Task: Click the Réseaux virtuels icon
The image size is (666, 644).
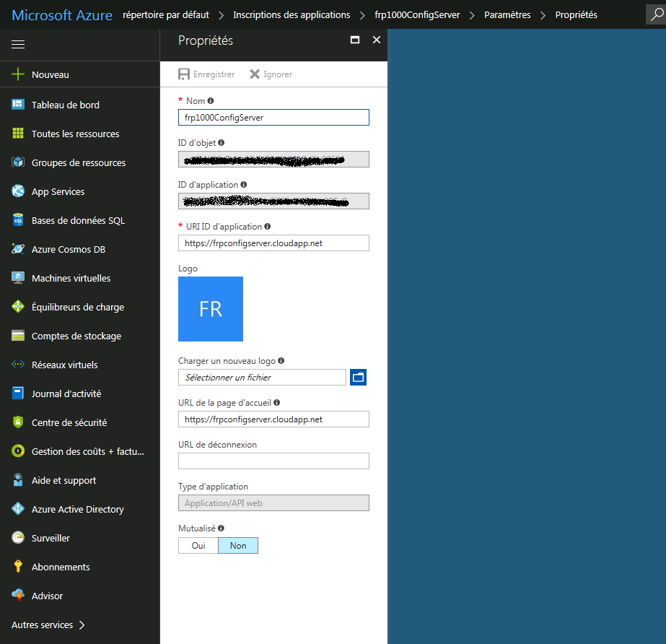Action: coord(18,365)
